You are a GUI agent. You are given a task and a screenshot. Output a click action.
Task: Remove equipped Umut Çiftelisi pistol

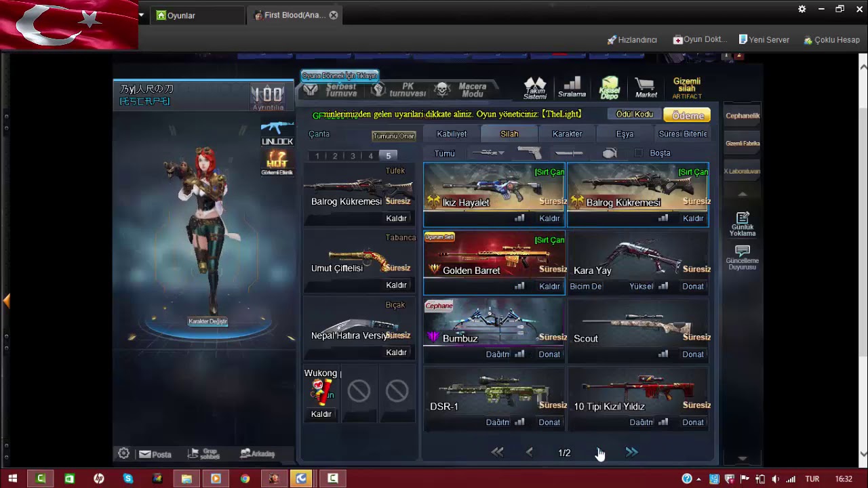(397, 285)
